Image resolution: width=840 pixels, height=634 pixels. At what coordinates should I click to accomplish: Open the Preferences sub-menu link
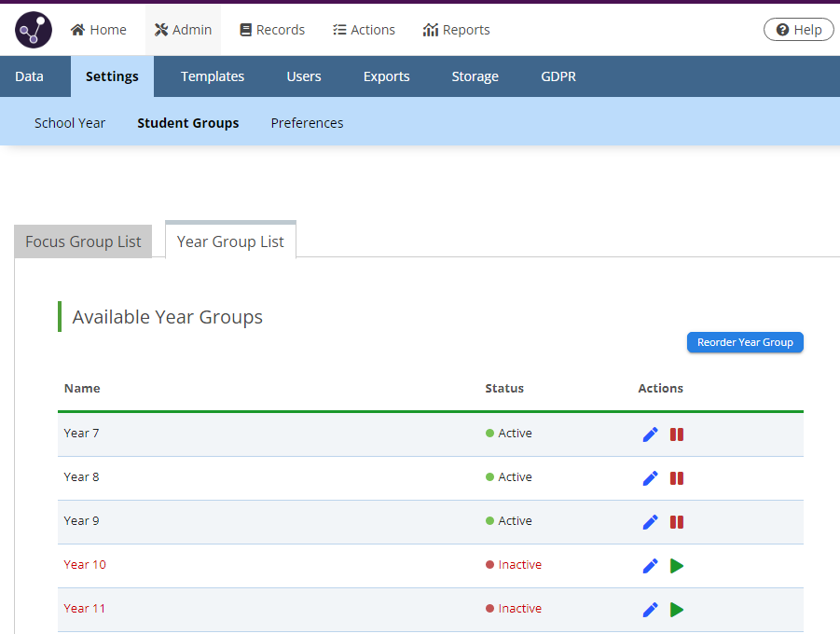(x=307, y=123)
